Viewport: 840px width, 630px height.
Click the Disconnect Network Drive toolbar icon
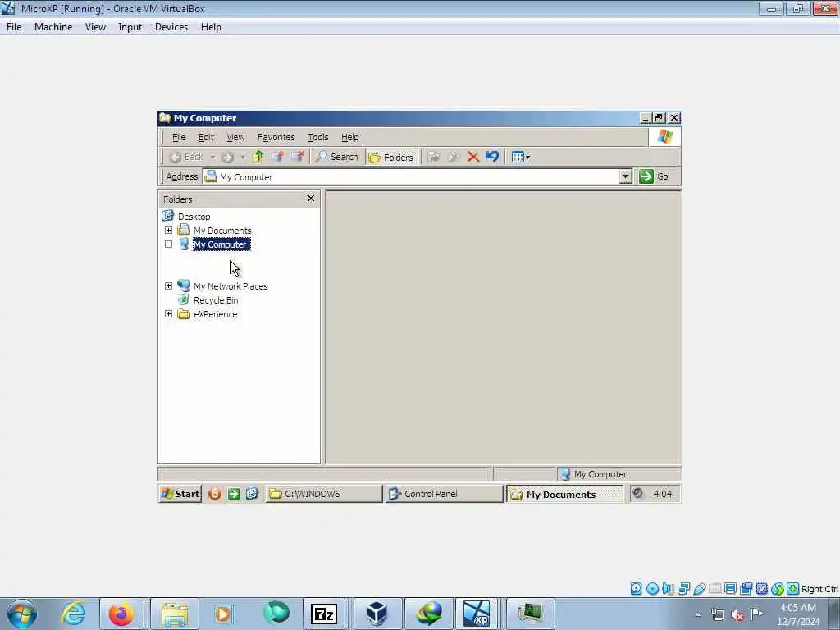(x=298, y=157)
